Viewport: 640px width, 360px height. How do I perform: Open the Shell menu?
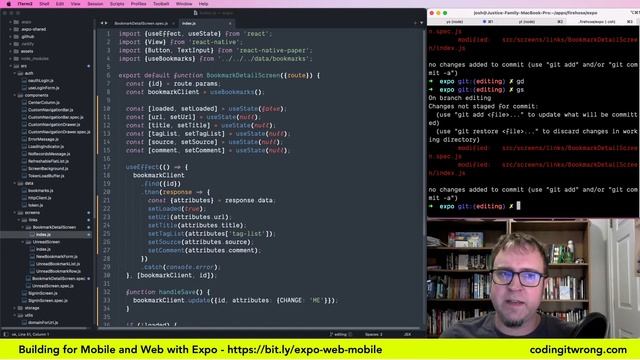pos(44,4)
